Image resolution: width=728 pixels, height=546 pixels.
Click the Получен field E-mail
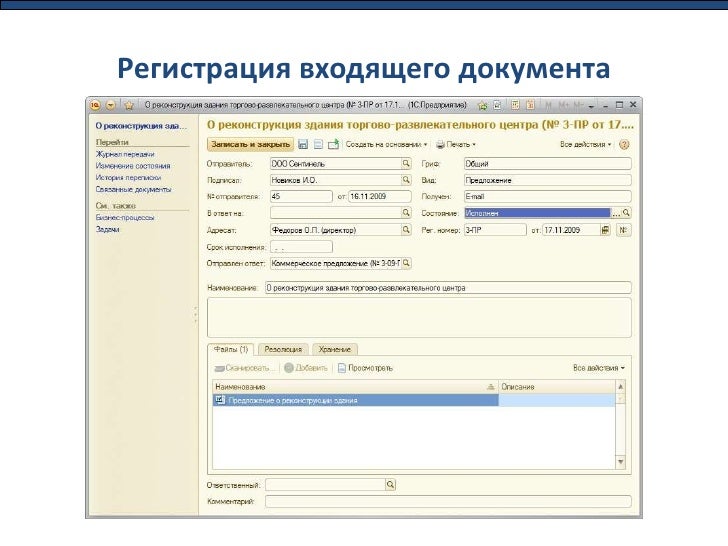pyautogui.click(x=547, y=196)
